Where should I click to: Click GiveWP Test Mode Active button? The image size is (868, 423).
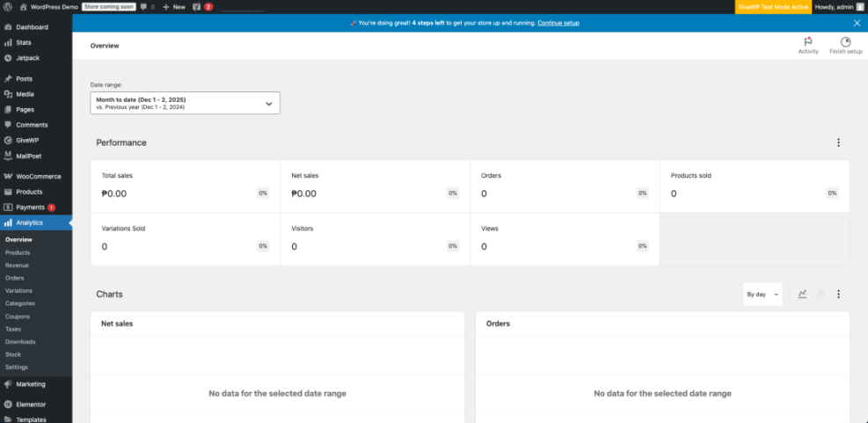pyautogui.click(x=773, y=7)
